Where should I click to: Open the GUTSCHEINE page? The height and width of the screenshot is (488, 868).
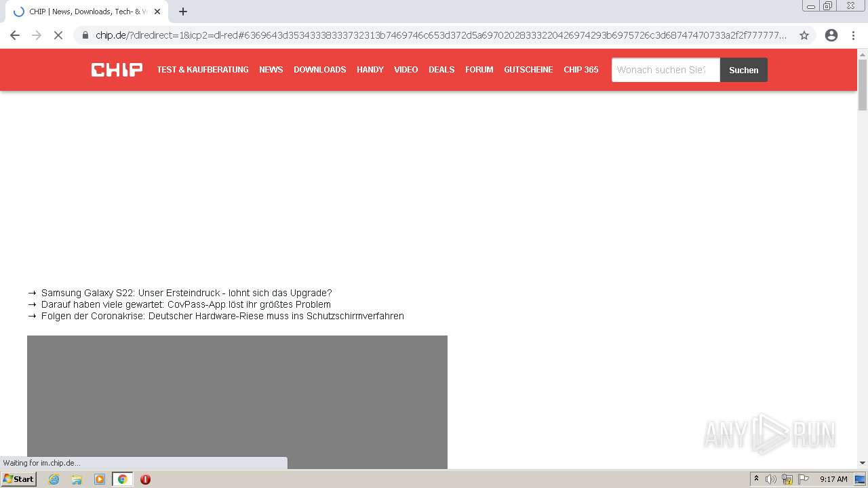pyautogui.click(x=528, y=70)
